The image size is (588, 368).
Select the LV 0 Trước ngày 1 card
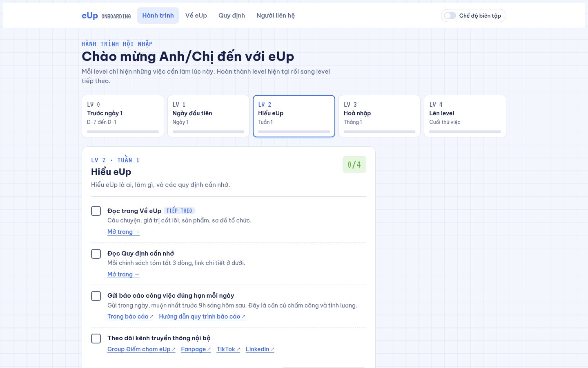123,116
